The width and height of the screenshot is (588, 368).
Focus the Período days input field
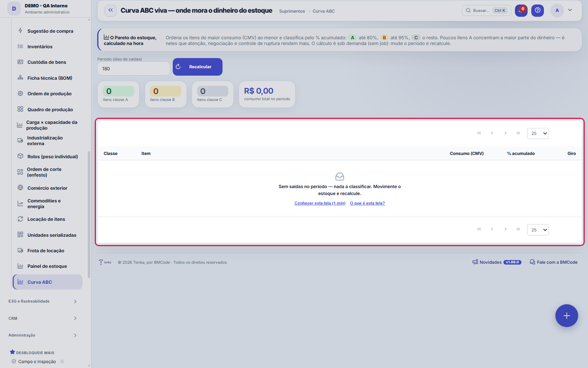134,68
